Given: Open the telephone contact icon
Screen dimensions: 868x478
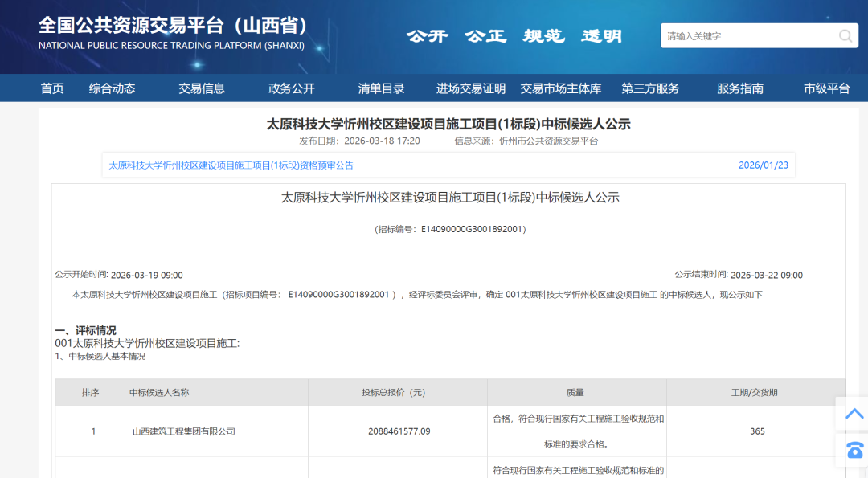Looking at the screenshot, I should click(854, 450).
